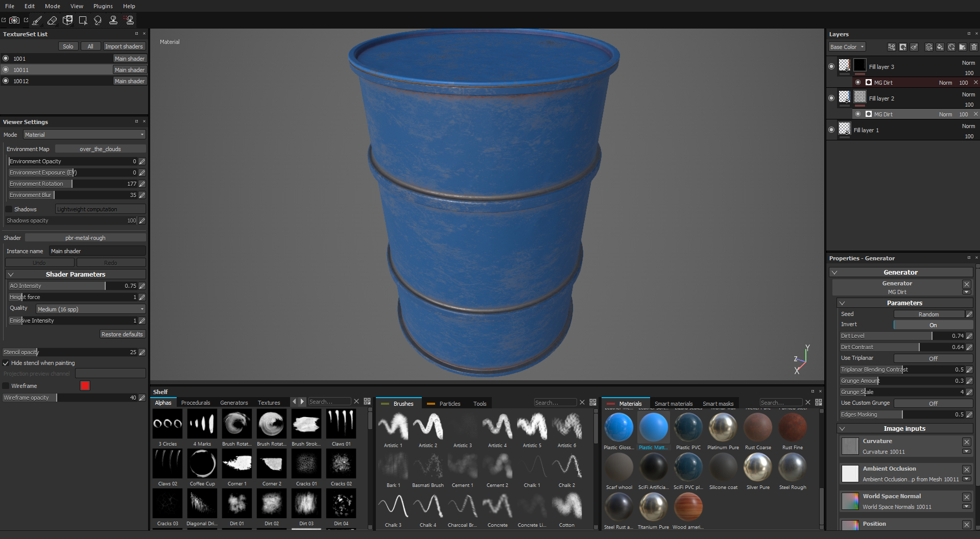The image size is (980, 539).
Task: Delete the selected layer using trash icon
Action: (973, 47)
